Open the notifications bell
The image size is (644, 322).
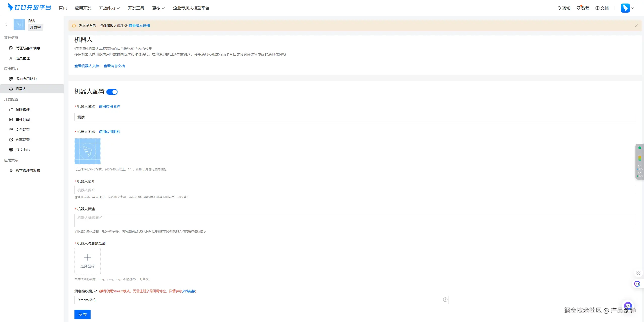(x=559, y=8)
